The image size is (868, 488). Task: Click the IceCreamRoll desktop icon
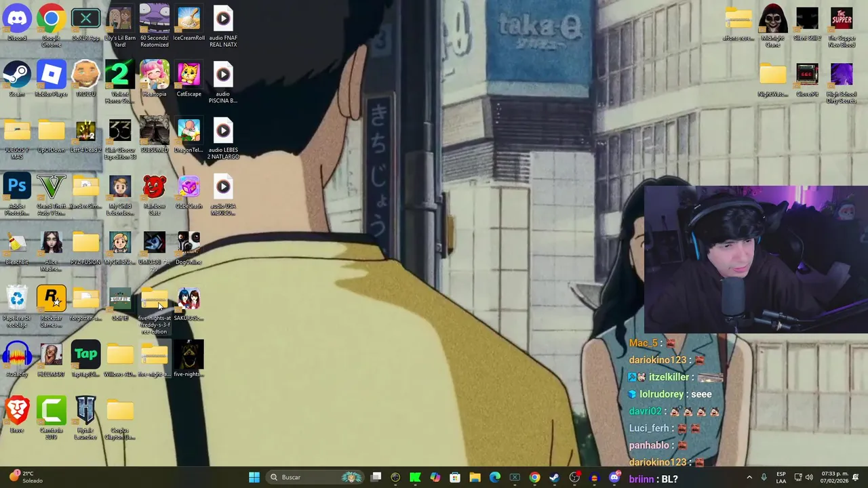(189, 24)
